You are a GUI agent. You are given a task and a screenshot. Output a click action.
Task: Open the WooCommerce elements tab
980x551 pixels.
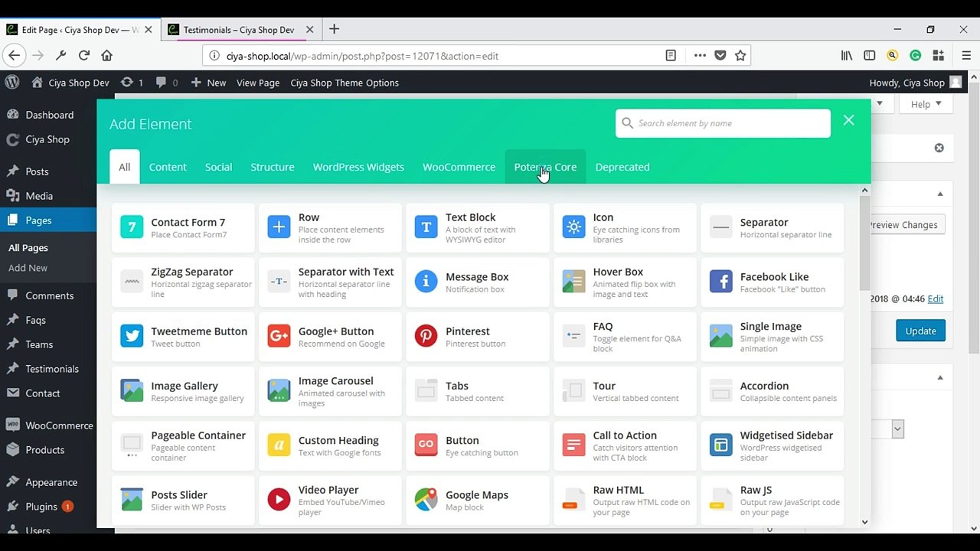coord(459,167)
